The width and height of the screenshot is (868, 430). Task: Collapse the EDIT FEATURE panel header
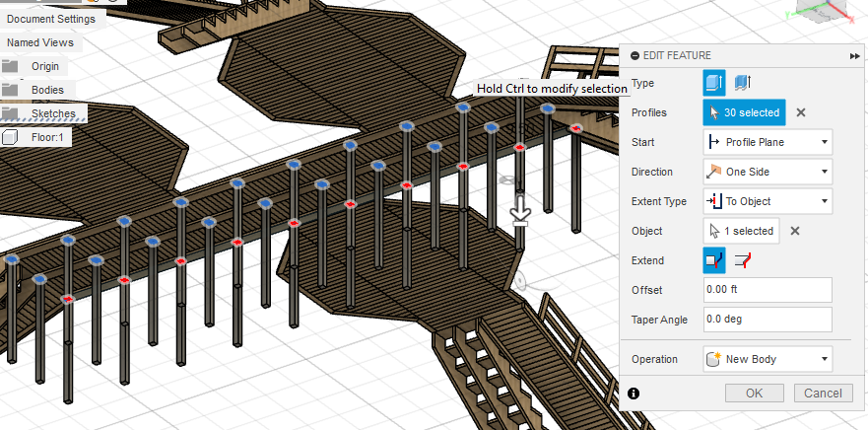click(634, 55)
